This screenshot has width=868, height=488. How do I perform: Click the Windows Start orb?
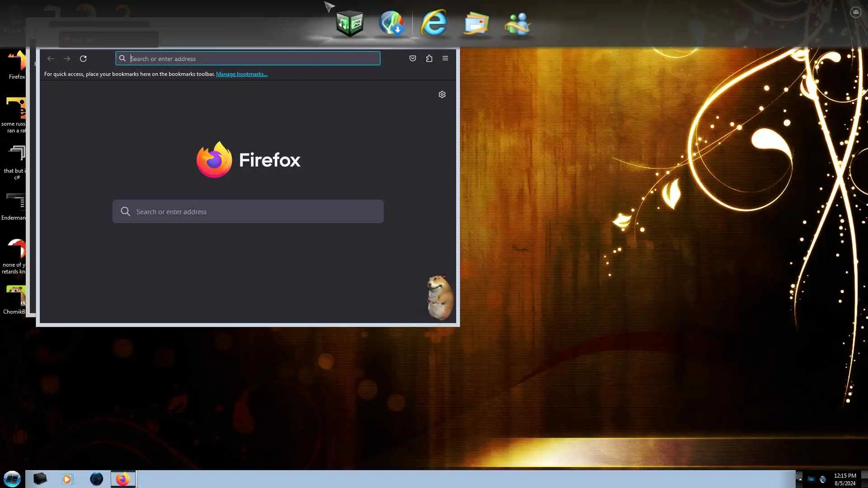click(x=12, y=479)
